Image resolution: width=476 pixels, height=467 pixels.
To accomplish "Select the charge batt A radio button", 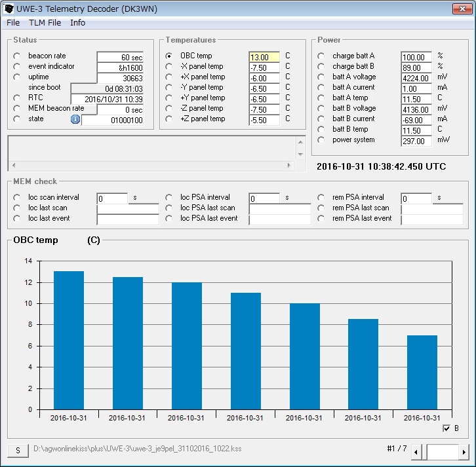I will pyautogui.click(x=321, y=56).
